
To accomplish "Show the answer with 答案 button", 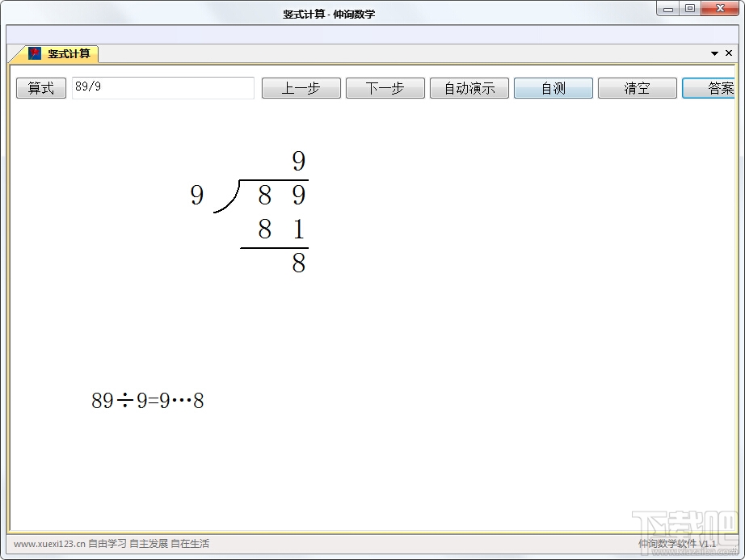I will pyautogui.click(x=709, y=88).
